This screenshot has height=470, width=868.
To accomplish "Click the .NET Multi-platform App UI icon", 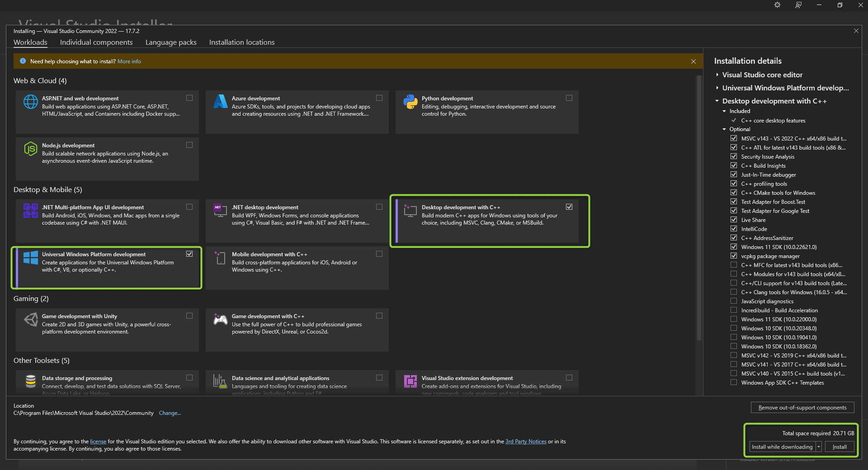I will click(x=31, y=211).
